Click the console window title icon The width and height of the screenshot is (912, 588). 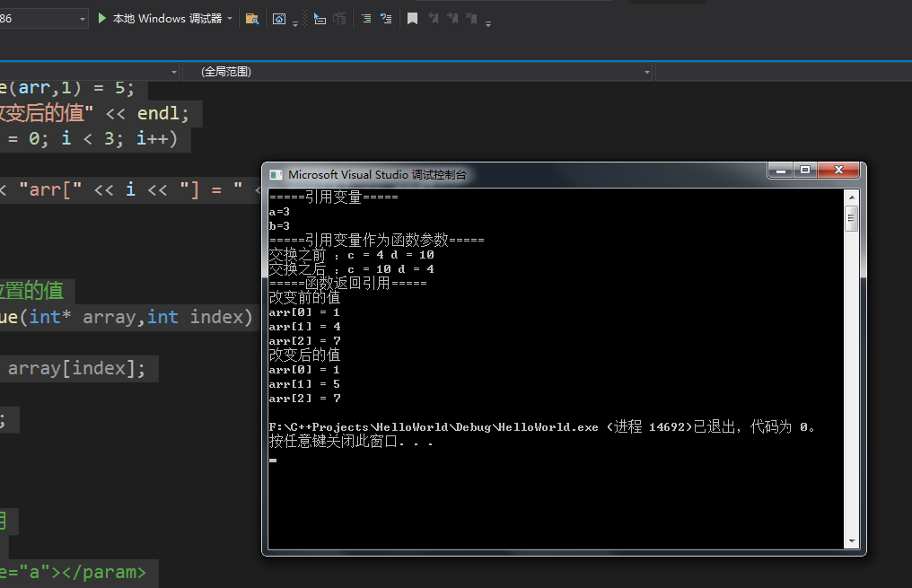[x=276, y=175]
